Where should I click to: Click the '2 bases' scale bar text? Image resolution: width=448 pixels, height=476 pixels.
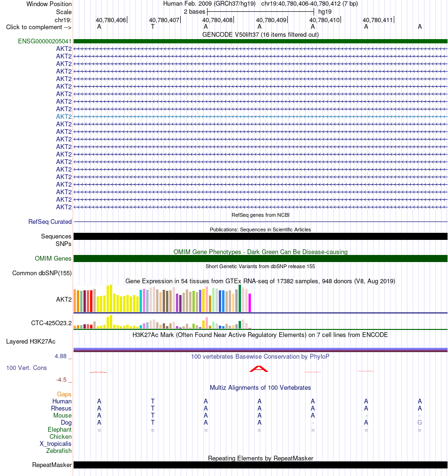(x=194, y=11)
